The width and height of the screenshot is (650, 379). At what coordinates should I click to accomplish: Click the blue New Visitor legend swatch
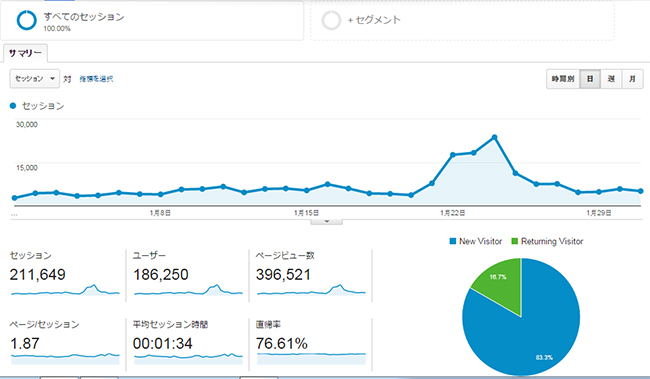(x=453, y=241)
